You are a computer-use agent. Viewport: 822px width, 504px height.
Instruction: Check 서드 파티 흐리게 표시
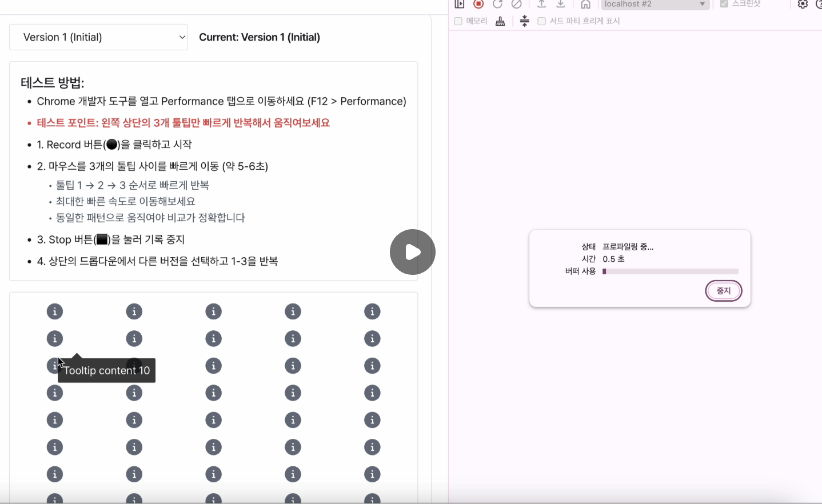point(541,21)
